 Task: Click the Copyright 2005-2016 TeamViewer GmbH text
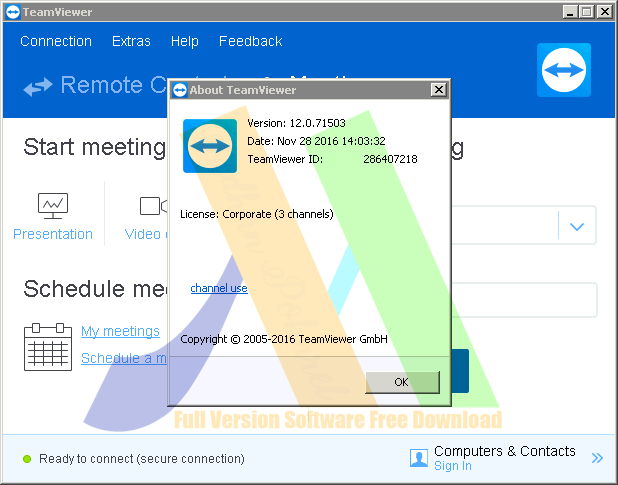point(284,339)
